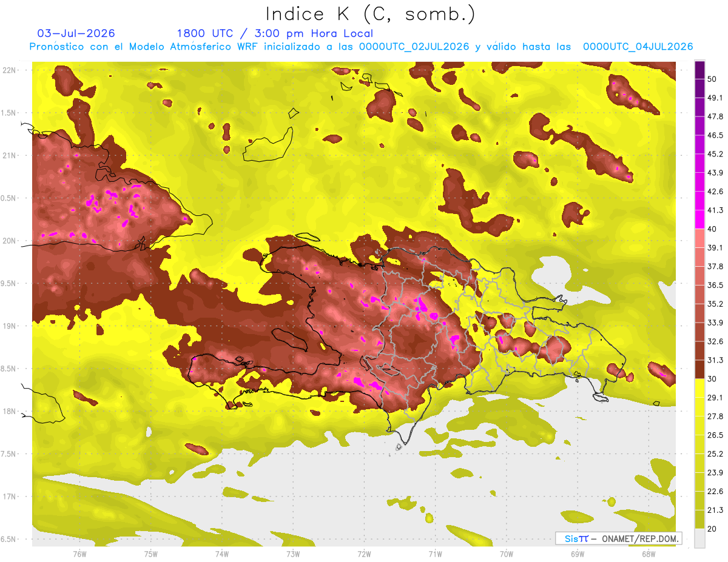Click the '23.9' colorbar label
The width and height of the screenshot is (728, 562).
click(x=715, y=472)
